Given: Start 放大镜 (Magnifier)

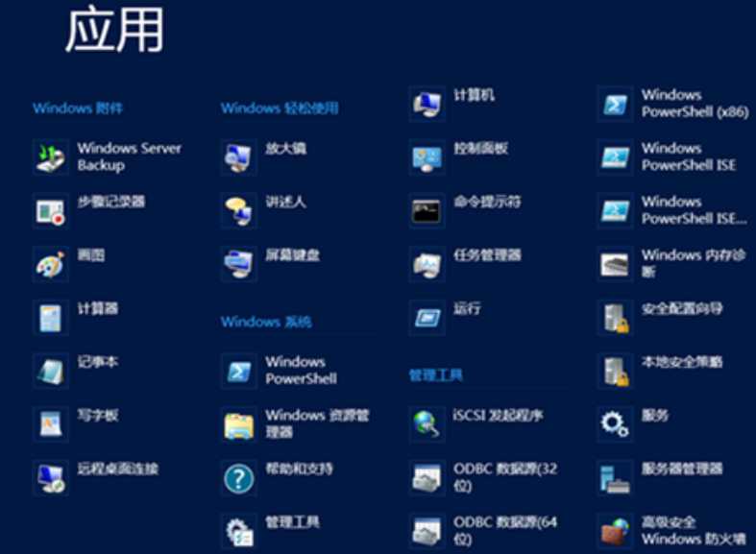Looking at the screenshot, I should (264, 157).
